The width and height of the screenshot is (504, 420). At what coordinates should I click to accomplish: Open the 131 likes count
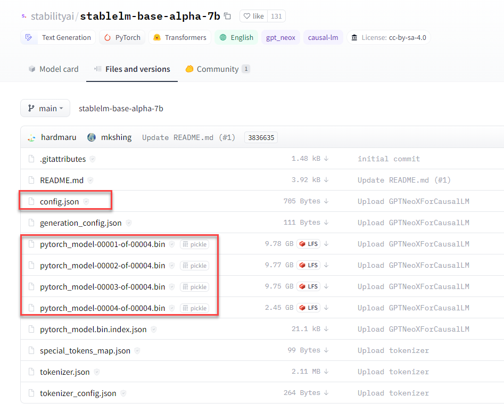point(276,16)
